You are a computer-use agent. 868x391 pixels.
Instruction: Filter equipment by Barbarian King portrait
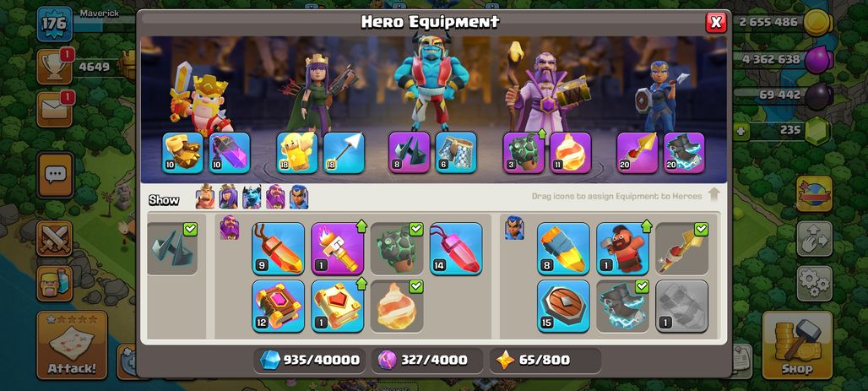pos(205,197)
